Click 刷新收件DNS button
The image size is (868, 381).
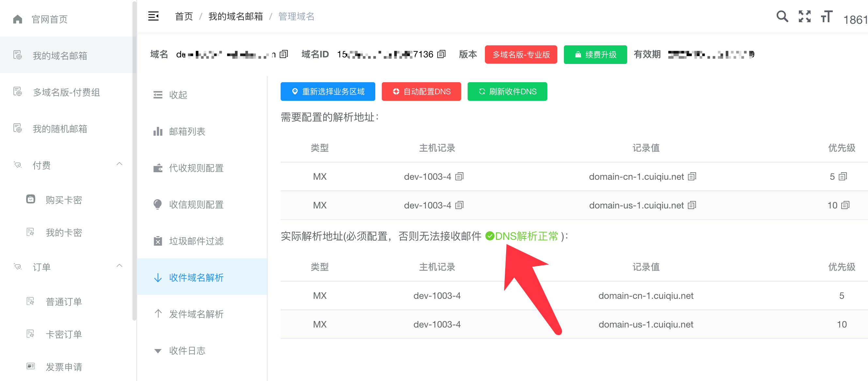[x=507, y=92]
